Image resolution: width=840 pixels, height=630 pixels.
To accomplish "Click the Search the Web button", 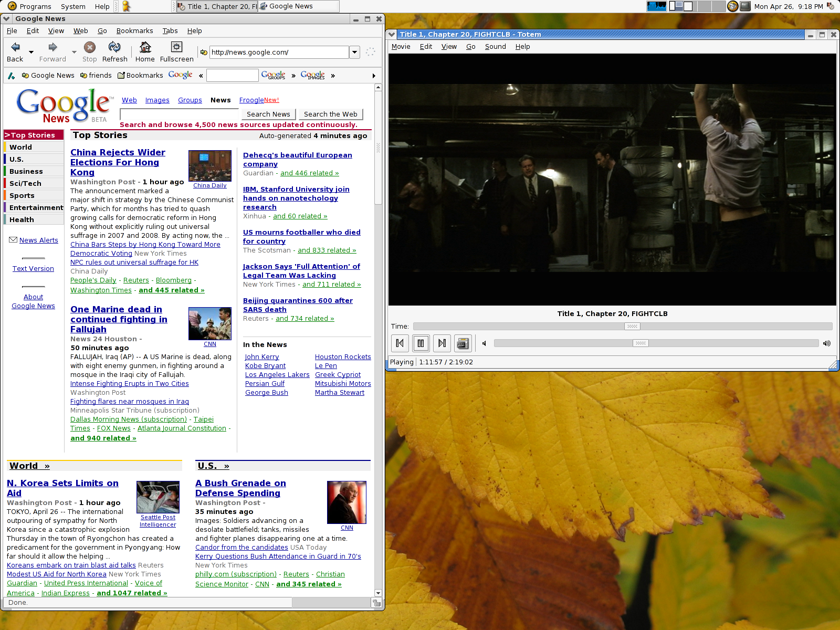I will click(331, 114).
